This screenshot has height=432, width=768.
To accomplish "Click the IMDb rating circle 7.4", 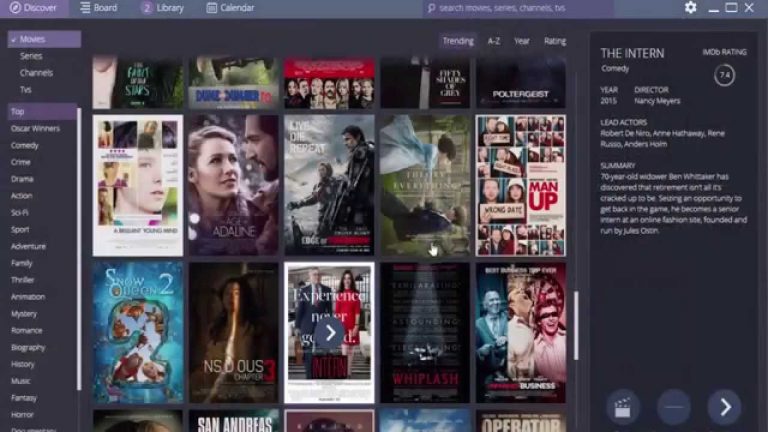I will (724, 75).
